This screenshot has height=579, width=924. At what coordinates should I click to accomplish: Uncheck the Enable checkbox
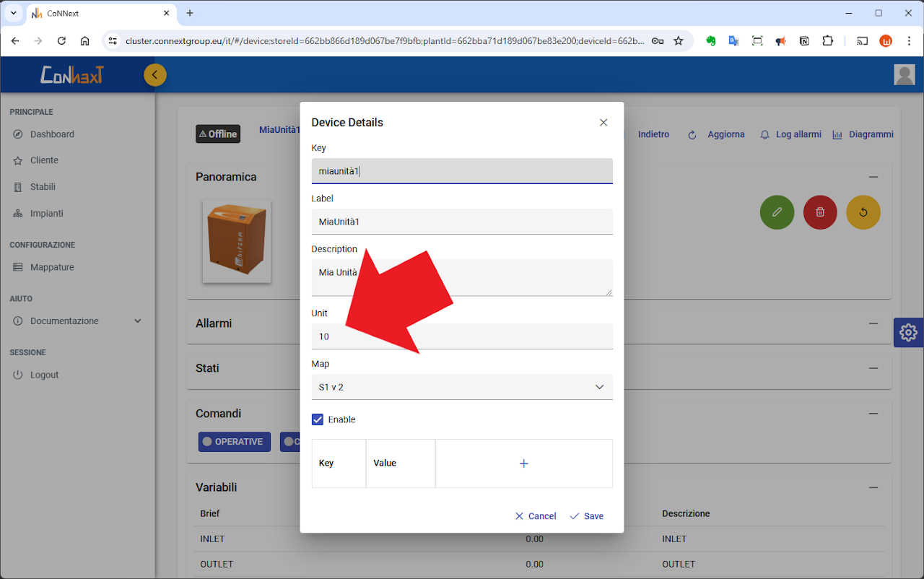pyautogui.click(x=318, y=419)
